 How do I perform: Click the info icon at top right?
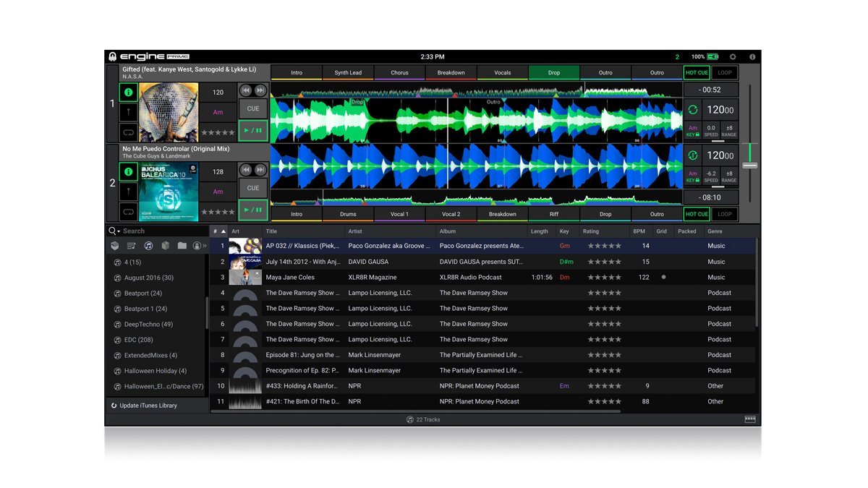(751, 56)
